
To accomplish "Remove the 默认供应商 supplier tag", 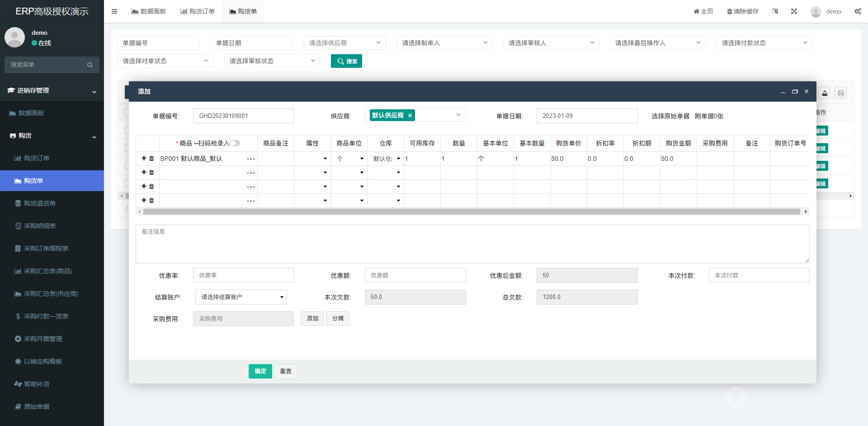I will click(410, 116).
